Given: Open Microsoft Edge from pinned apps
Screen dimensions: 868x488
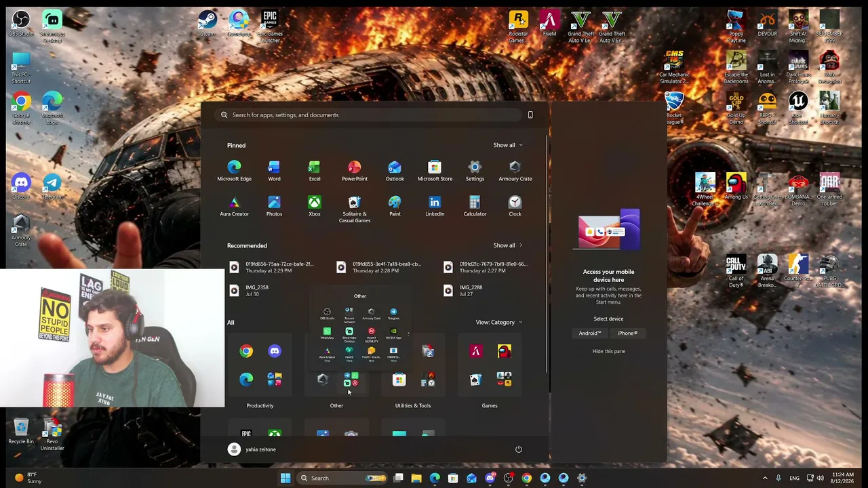Looking at the screenshot, I should 234,171.
